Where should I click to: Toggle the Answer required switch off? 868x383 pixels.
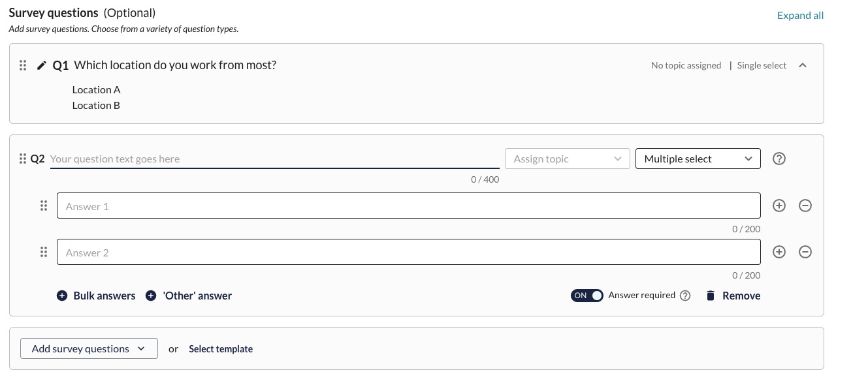[x=587, y=296]
